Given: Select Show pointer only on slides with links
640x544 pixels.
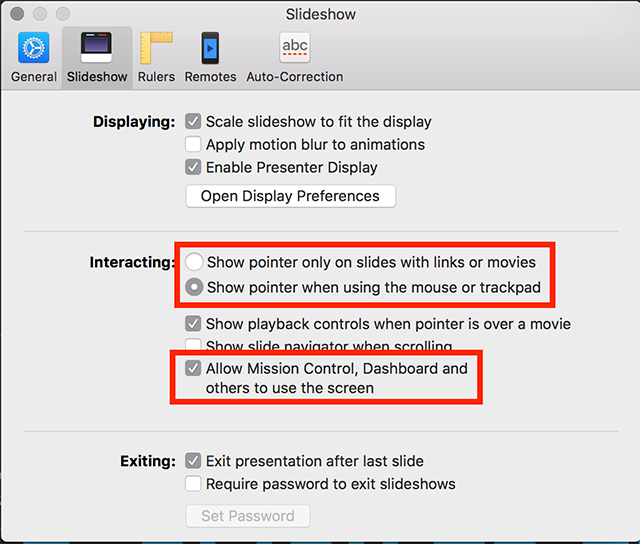Looking at the screenshot, I should [194, 262].
